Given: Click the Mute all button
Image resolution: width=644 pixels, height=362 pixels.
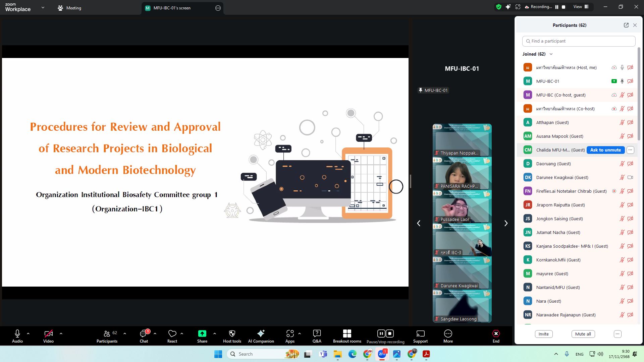Looking at the screenshot, I should coord(583,334).
